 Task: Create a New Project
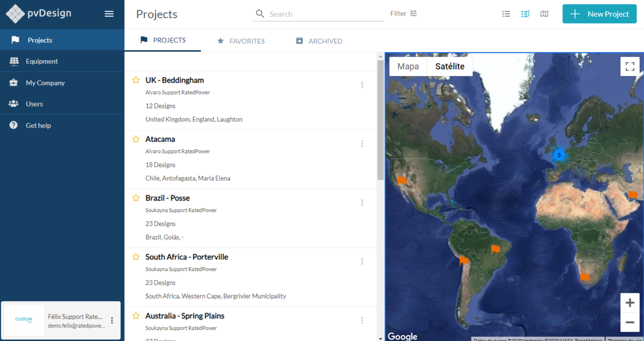tap(599, 14)
